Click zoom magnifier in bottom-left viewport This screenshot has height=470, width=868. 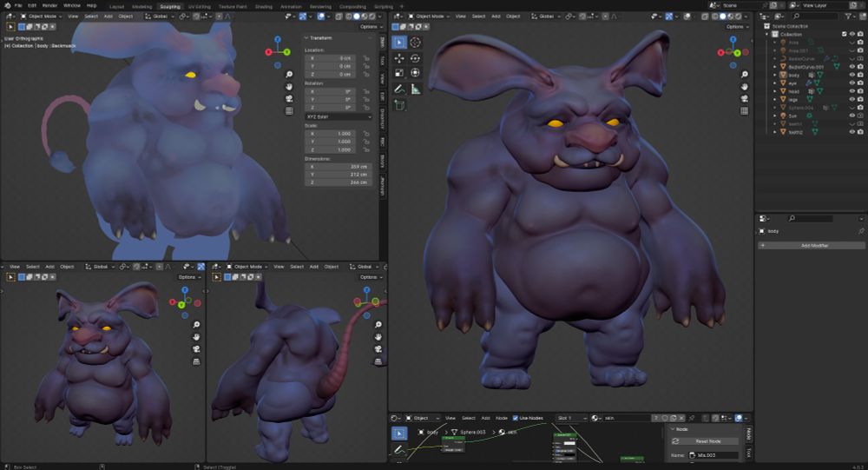(x=196, y=325)
